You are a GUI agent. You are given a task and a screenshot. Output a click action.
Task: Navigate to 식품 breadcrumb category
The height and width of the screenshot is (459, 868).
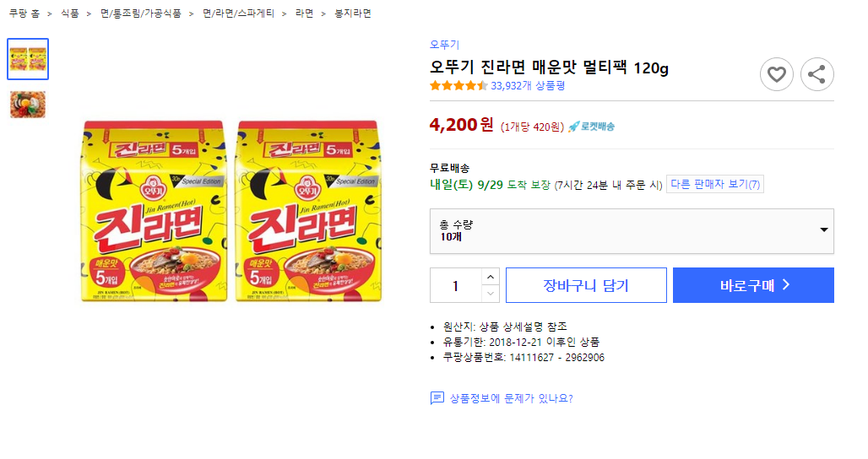[70, 13]
